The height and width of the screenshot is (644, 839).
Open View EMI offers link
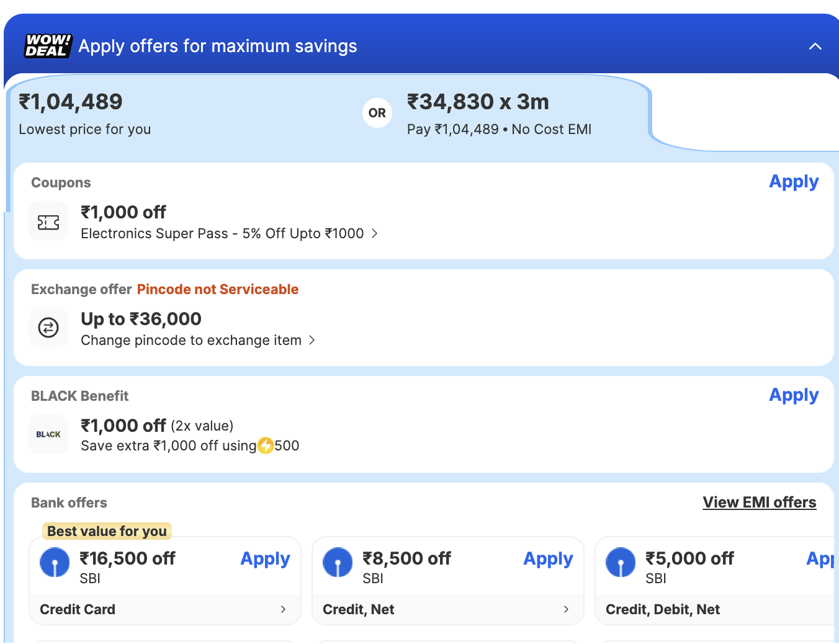coord(759,503)
